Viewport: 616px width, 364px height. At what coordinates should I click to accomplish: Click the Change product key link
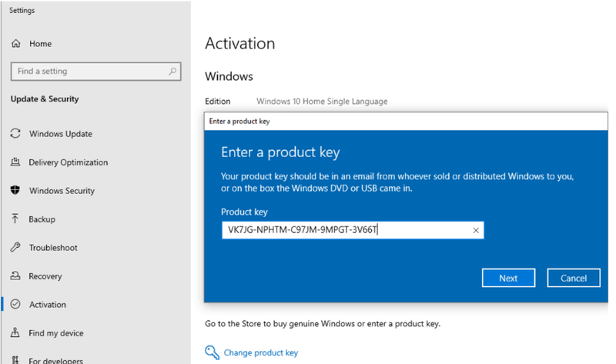coord(261,352)
